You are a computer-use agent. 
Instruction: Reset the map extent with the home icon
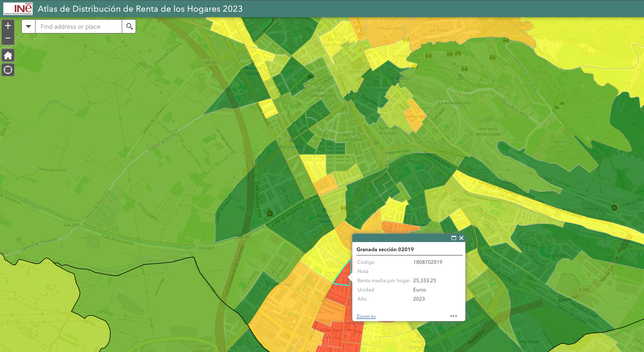click(8, 55)
